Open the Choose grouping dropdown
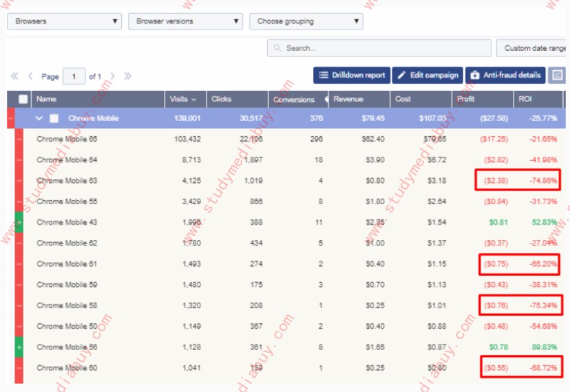 click(x=306, y=21)
